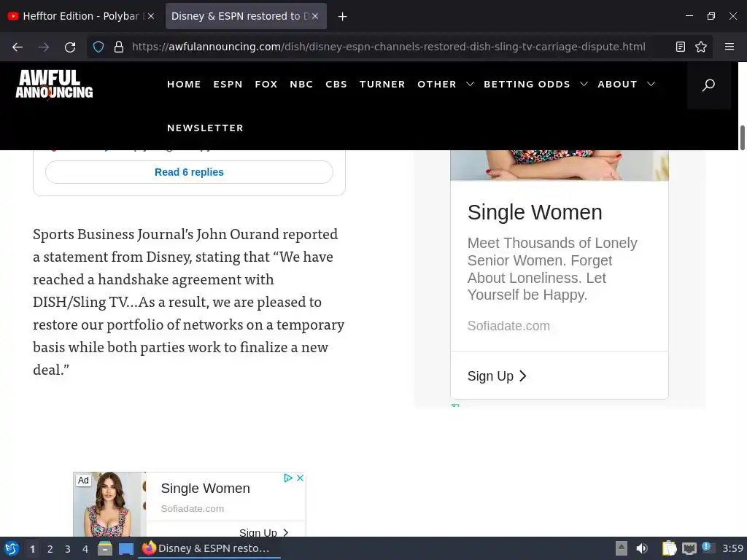Expand the ABOUT dropdown chevron
This screenshot has height=560, width=747.
tap(651, 85)
